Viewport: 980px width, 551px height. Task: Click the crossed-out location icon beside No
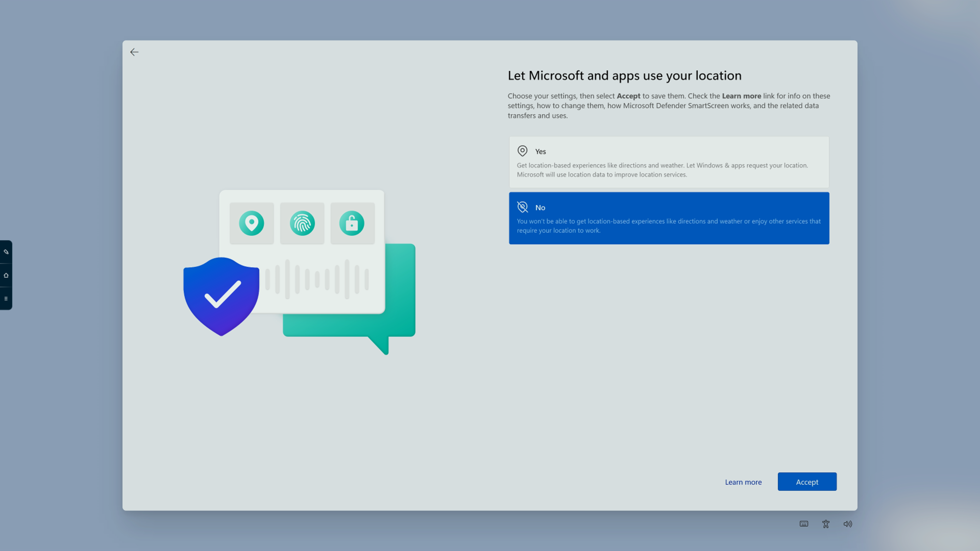click(x=522, y=207)
